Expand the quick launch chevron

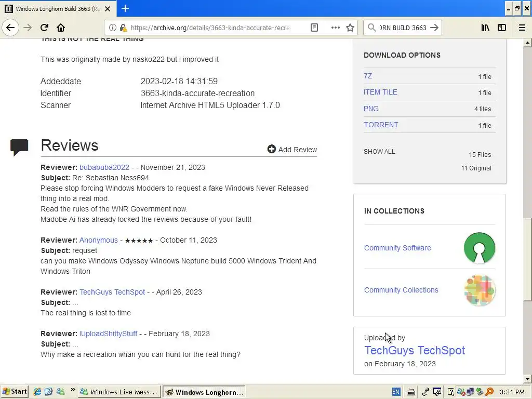73,390
